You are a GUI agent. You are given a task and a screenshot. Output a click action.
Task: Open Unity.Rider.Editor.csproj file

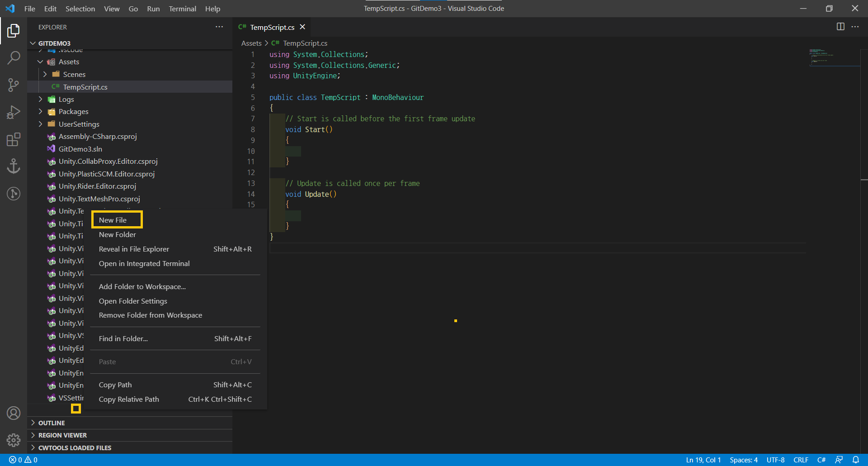click(x=130, y=186)
